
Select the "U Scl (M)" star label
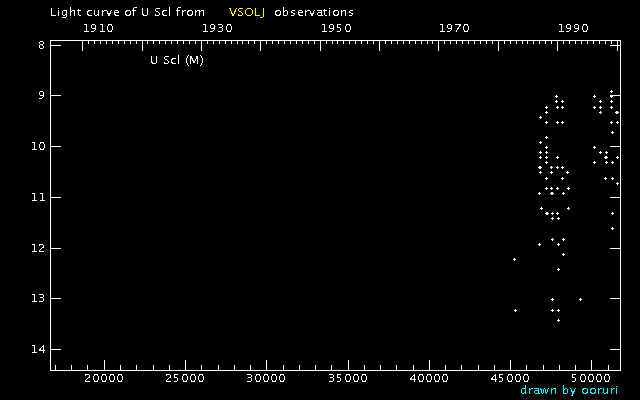(x=177, y=60)
